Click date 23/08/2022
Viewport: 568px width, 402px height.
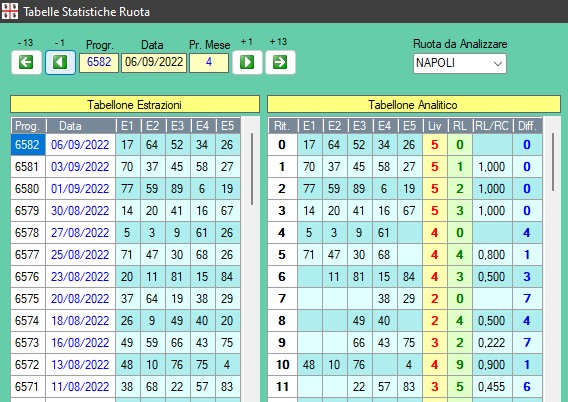pos(80,277)
